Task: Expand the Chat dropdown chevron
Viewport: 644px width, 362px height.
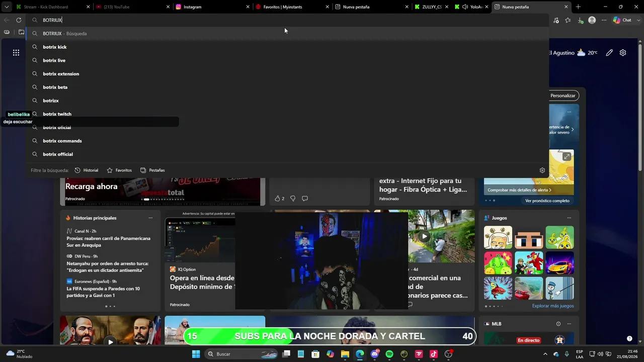Action: (638, 20)
